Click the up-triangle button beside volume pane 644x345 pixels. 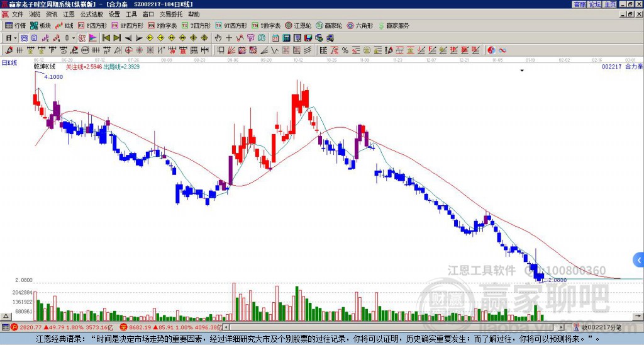tap(5, 317)
